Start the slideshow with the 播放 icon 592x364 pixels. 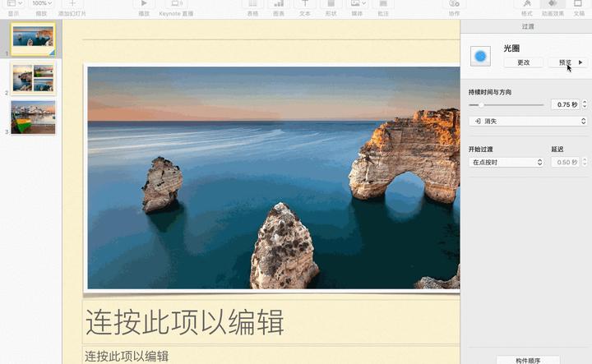pos(144,3)
